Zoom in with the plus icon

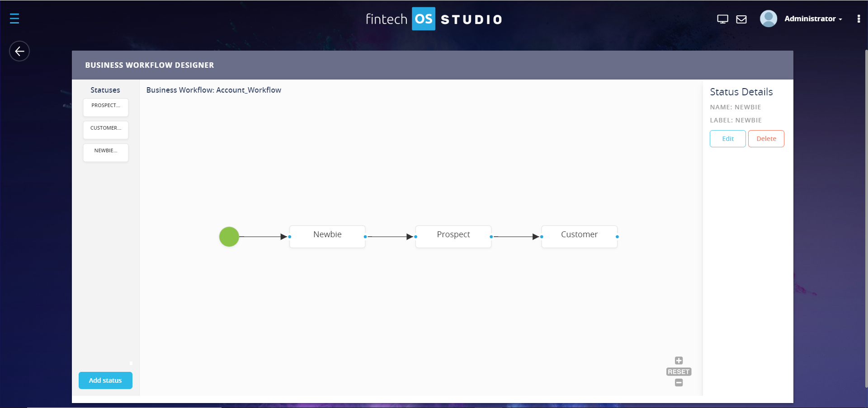pos(679,361)
